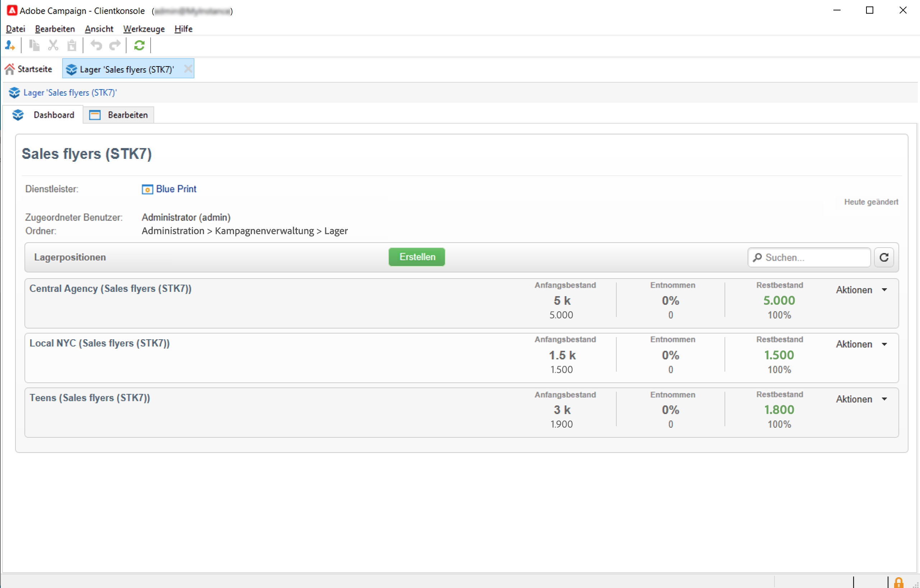Screen dimensions: 920x588
Task: Open the Blue Print service provider link
Action: [176, 189]
